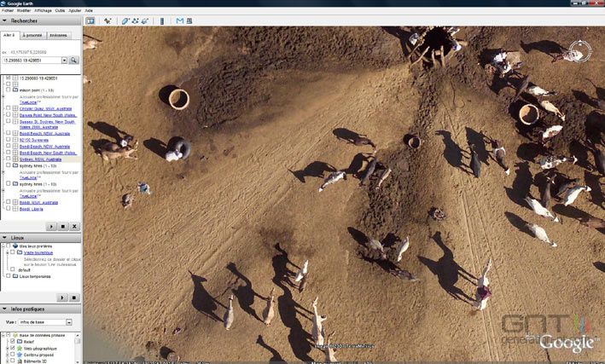This screenshot has height=364, width=605.
Task: Click the layers list scroll down arrow
Action: 78,361
